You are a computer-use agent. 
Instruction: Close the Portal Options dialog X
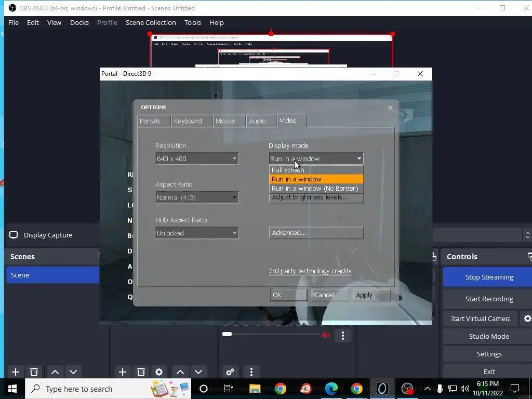pos(390,108)
